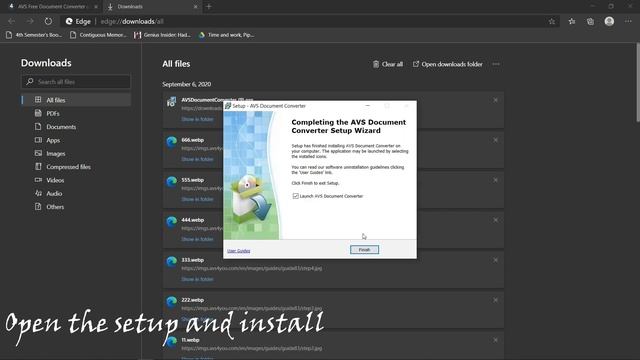Open a new browser tab
This screenshot has width=640, height=360.
tap(209, 7)
